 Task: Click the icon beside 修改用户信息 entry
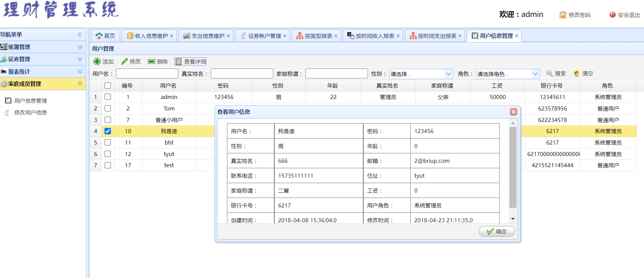pyautogui.click(x=7, y=112)
